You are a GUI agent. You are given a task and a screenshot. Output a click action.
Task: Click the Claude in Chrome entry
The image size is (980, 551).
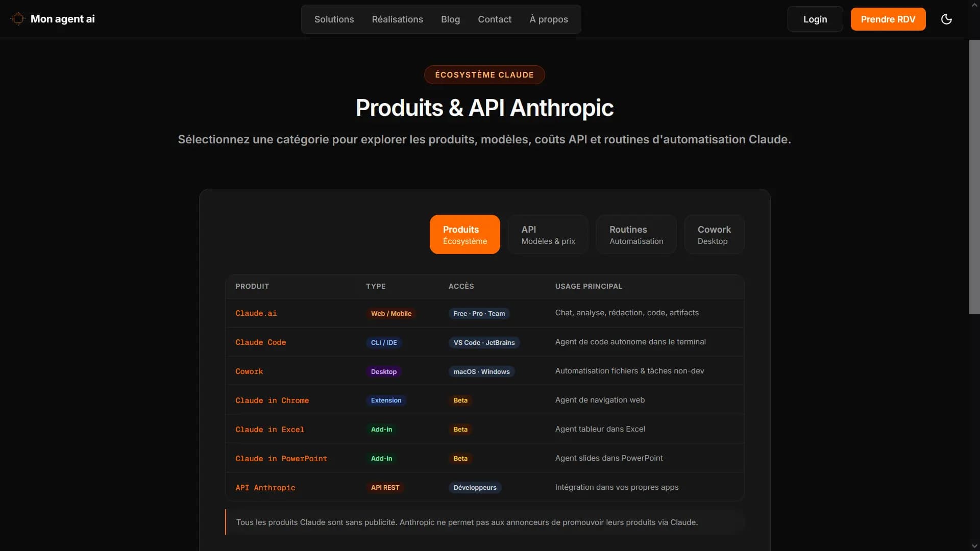click(x=272, y=400)
